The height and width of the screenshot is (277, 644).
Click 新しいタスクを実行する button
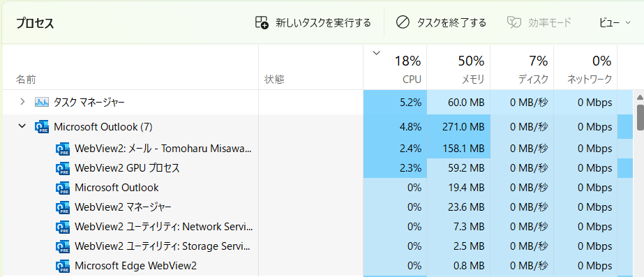tap(313, 22)
